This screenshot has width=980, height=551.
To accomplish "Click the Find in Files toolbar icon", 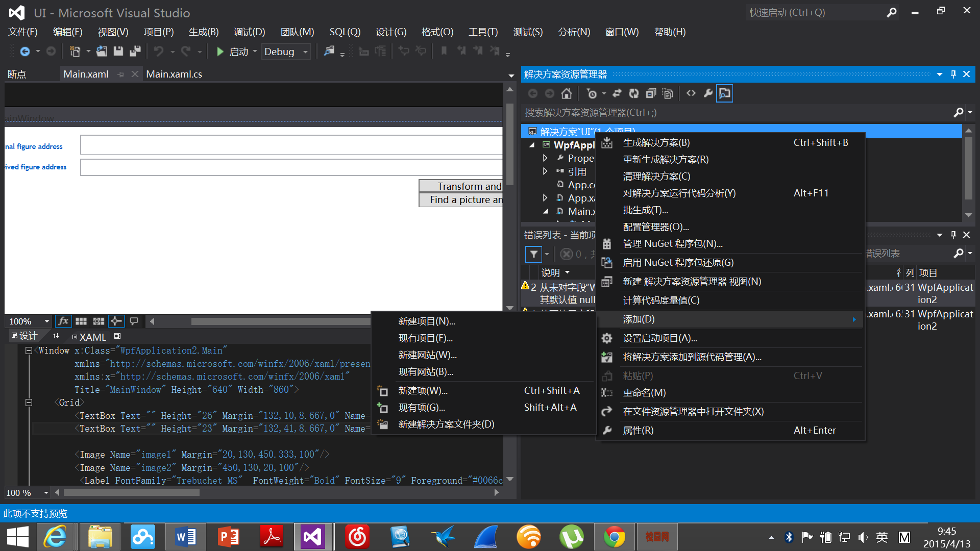I will coord(329,52).
